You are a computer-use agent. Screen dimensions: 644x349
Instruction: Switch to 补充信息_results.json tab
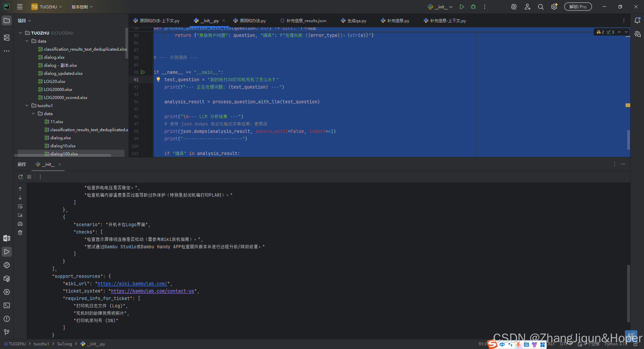pos(303,21)
